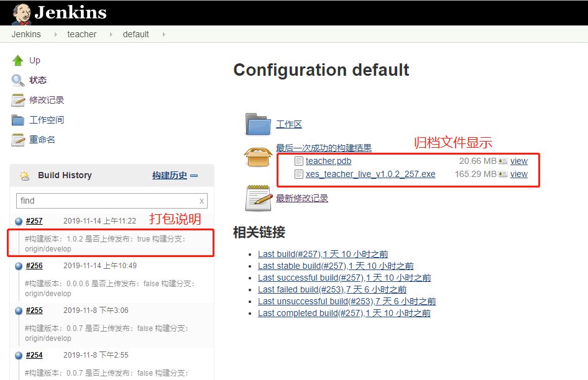Open Last successful build(#257) link

(x=344, y=278)
